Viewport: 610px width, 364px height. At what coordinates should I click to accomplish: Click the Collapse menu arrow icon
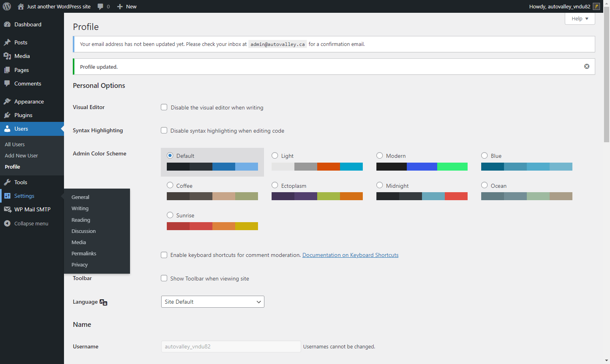coord(7,223)
